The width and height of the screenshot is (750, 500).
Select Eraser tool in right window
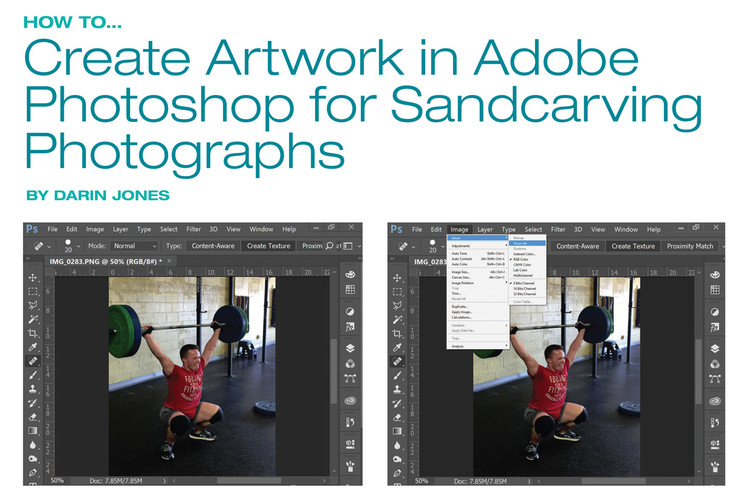(397, 417)
